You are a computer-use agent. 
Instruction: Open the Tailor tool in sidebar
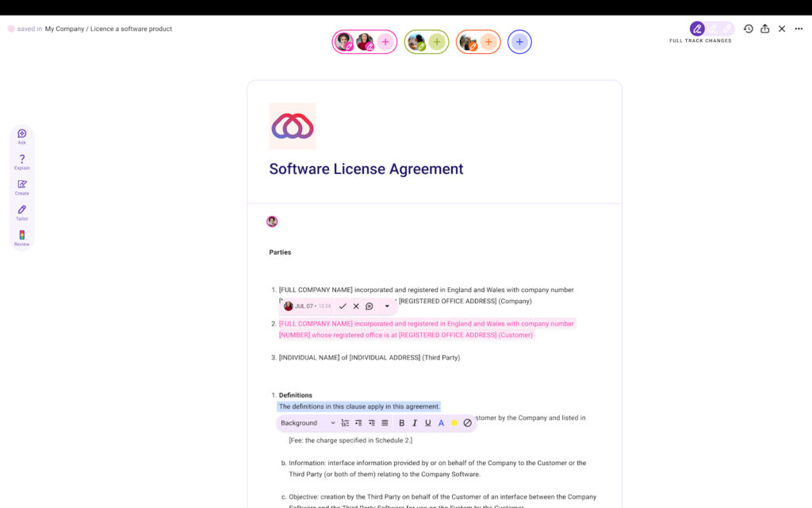(x=21, y=213)
